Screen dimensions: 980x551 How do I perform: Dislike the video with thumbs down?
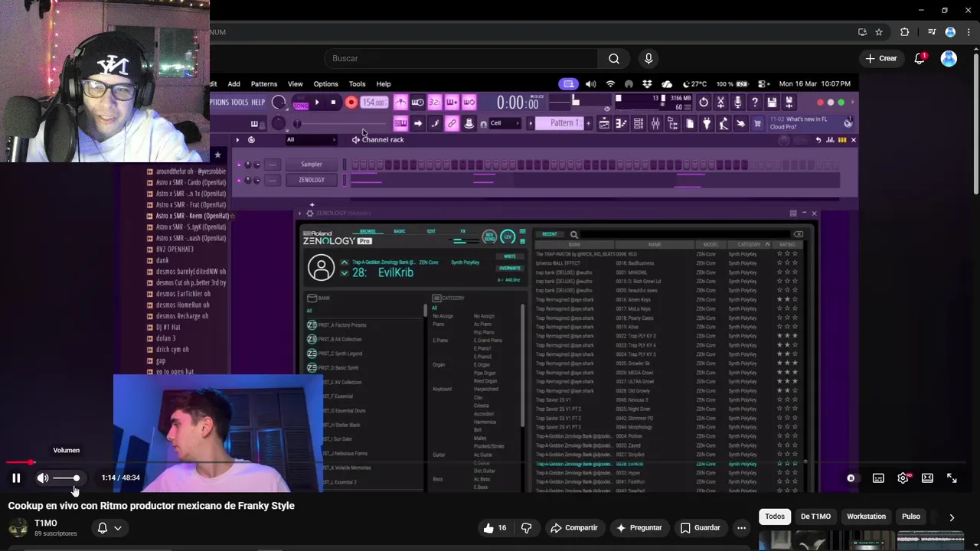coord(526,528)
